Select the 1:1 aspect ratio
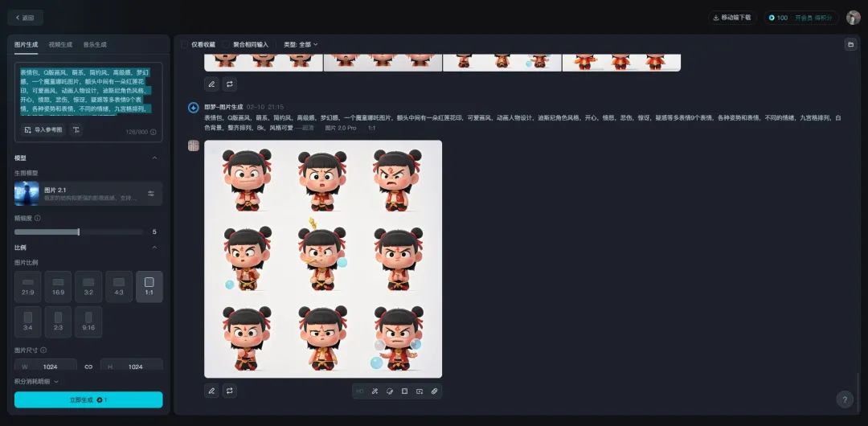 coord(149,286)
